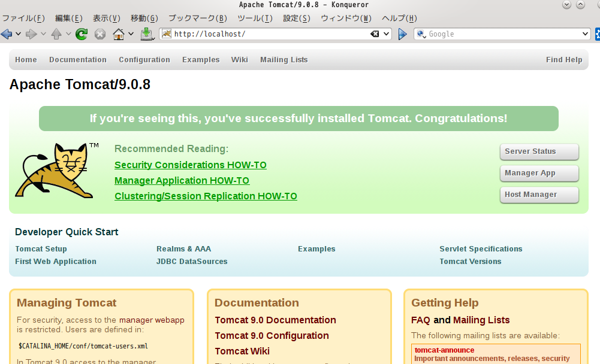Open Security Considerations HOW-TO link
This screenshot has height=364, width=600.
(191, 165)
